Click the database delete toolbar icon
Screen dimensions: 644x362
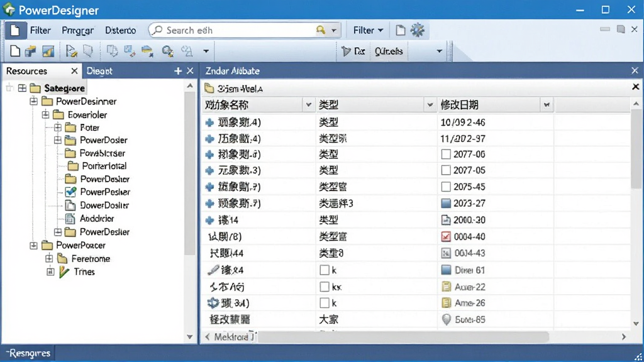tap(147, 52)
